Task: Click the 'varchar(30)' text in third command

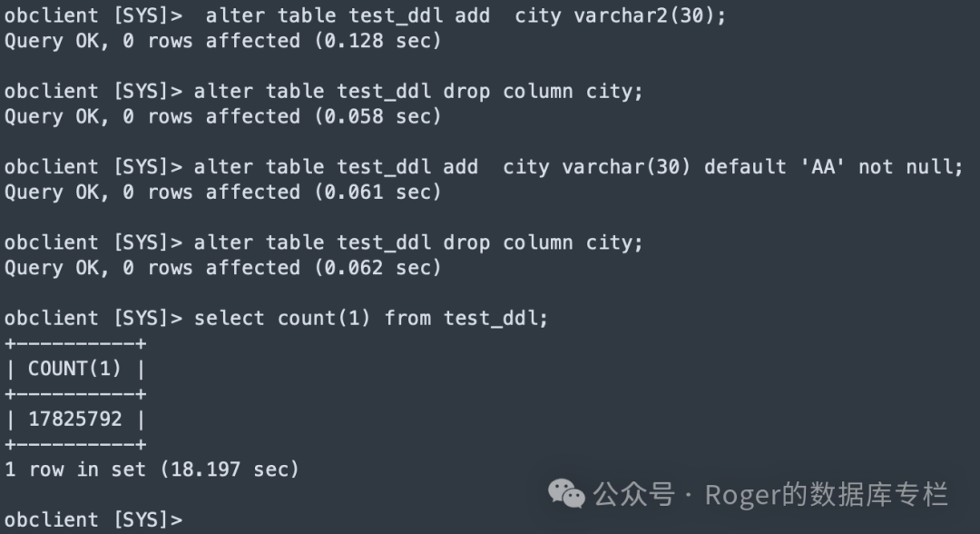Action: click(626, 167)
